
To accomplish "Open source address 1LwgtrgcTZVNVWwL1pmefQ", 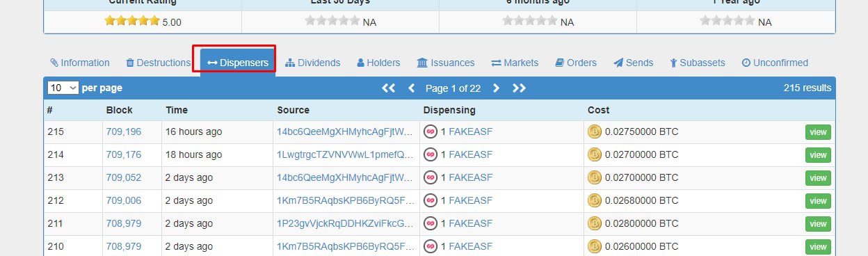I will [345, 154].
